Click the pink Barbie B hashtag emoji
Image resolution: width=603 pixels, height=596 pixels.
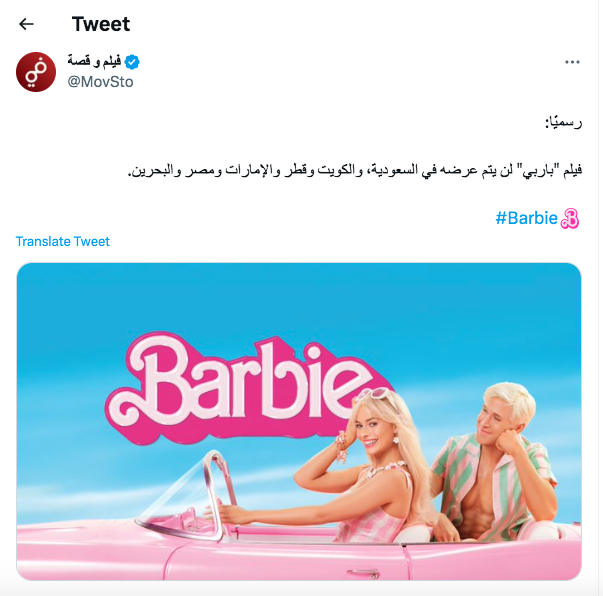[570, 218]
